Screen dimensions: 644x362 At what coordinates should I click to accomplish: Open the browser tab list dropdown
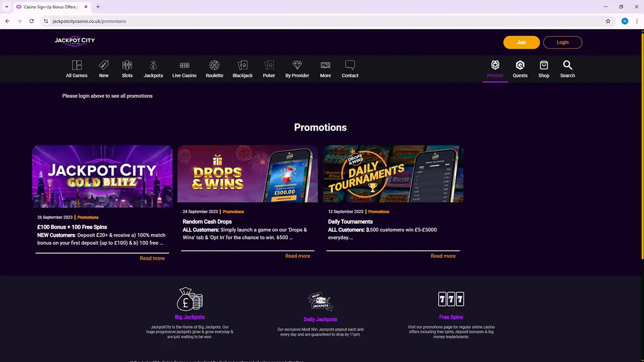[x=7, y=7]
